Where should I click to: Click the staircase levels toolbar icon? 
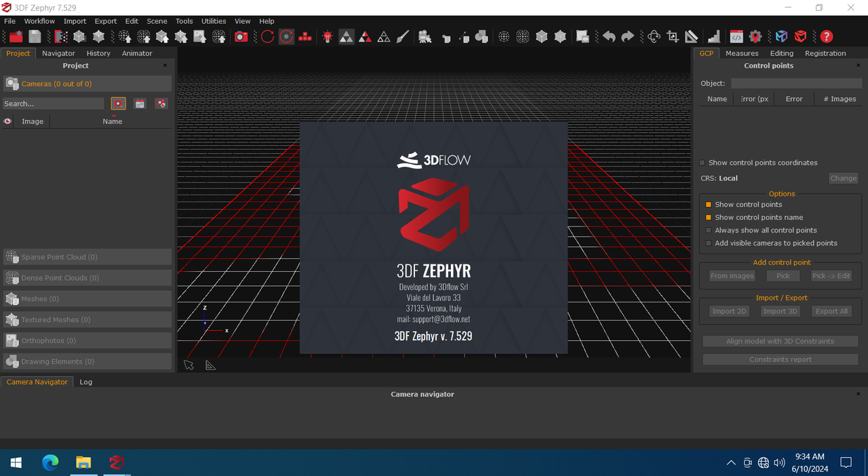[x=714, y=37]
